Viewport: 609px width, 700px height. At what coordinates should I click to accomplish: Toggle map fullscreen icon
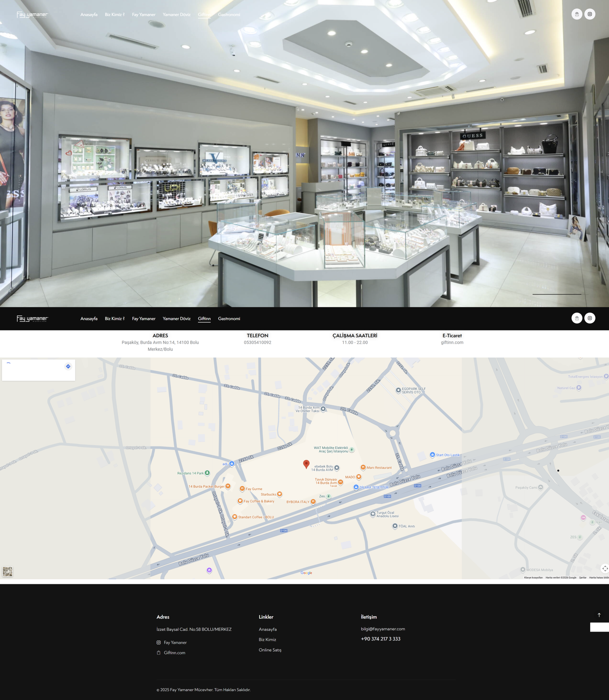(605, 568)
